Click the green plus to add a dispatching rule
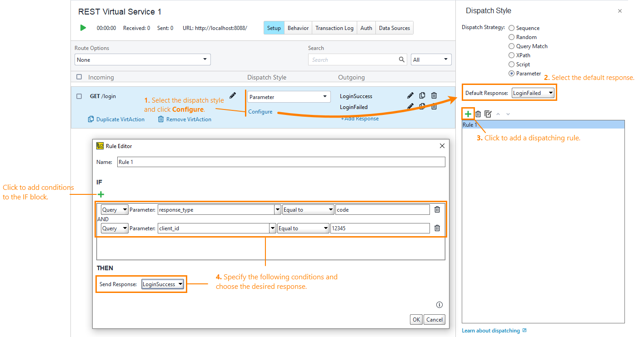Screen dimensions: 644x337 coord(468,114)
